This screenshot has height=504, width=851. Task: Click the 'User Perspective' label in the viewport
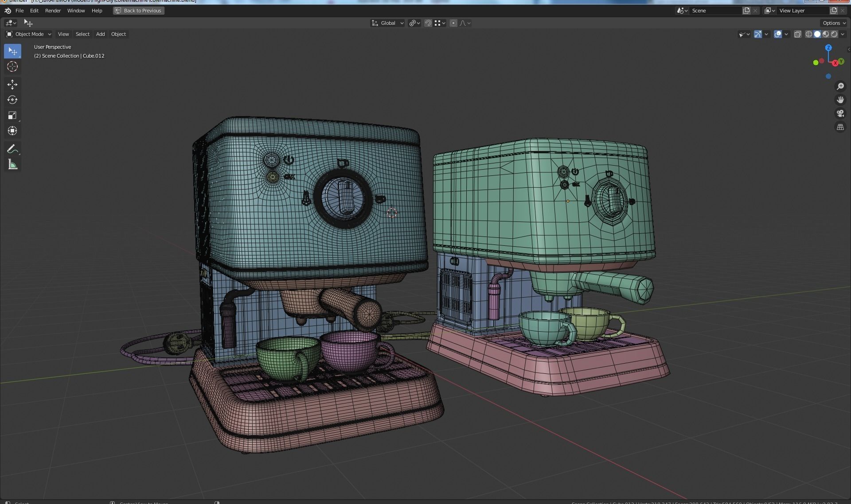[52, 47]
